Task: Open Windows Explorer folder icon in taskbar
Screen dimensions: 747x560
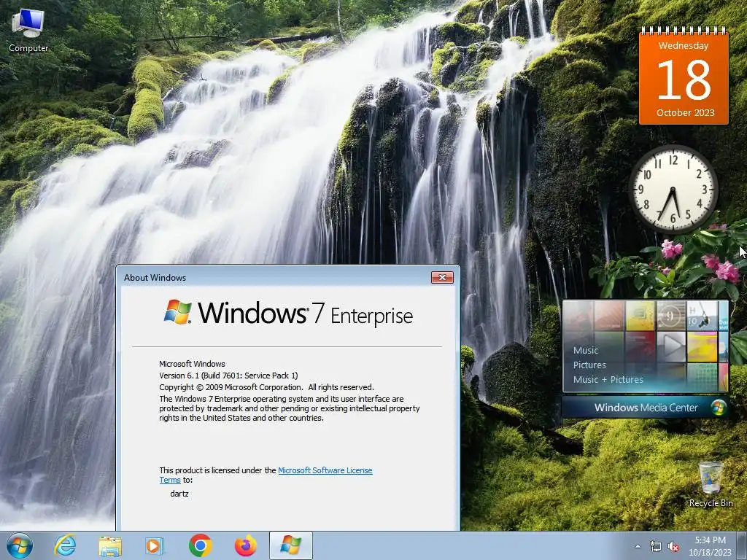Action: point(110,546)
